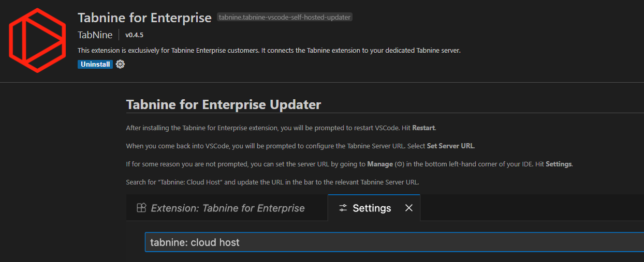The image size is (644, 262).
Task: Open the extension manage gear icon
Action: tap(120, 65)
